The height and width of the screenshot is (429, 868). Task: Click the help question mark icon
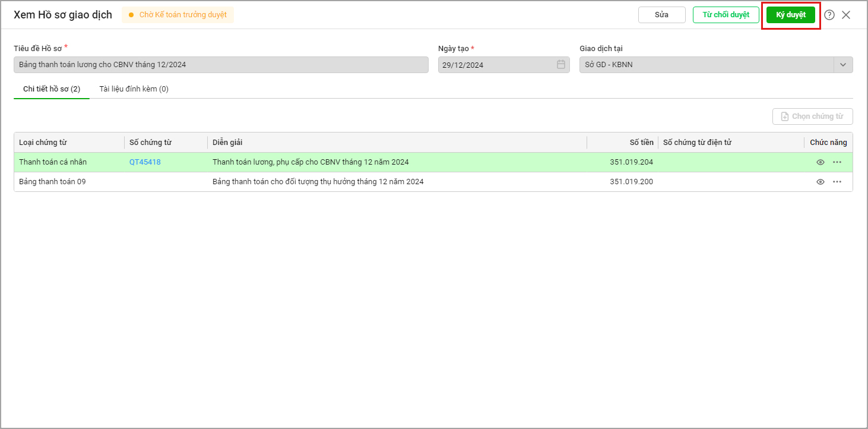pos(829,15)
